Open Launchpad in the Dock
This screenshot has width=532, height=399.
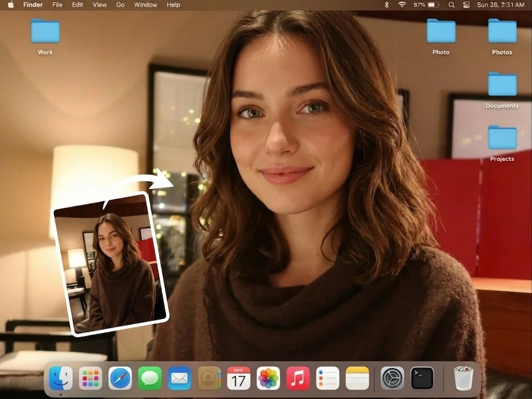[90, 378]
